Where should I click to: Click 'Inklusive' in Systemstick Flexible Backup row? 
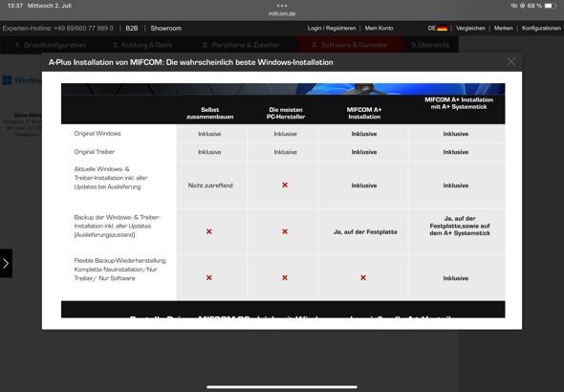point(456,278)
